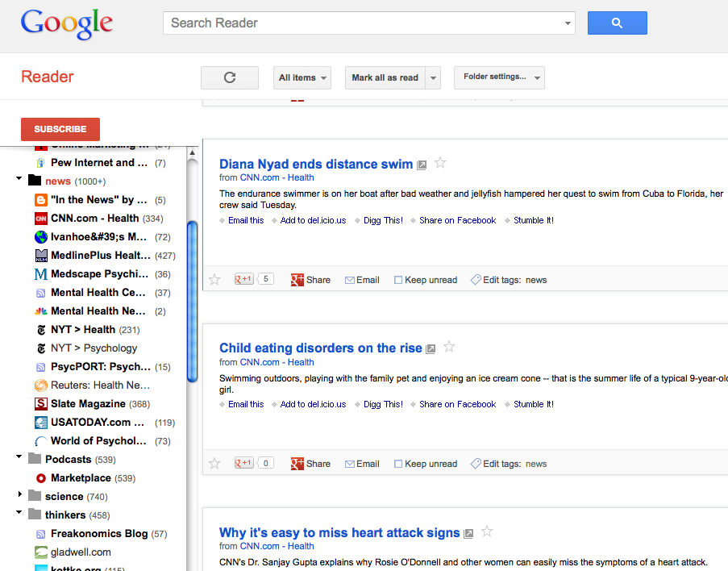Open heart attack signs external link icon
This screenshot has height=571, width=728.
pyautogui.click(x=468, y=533)
